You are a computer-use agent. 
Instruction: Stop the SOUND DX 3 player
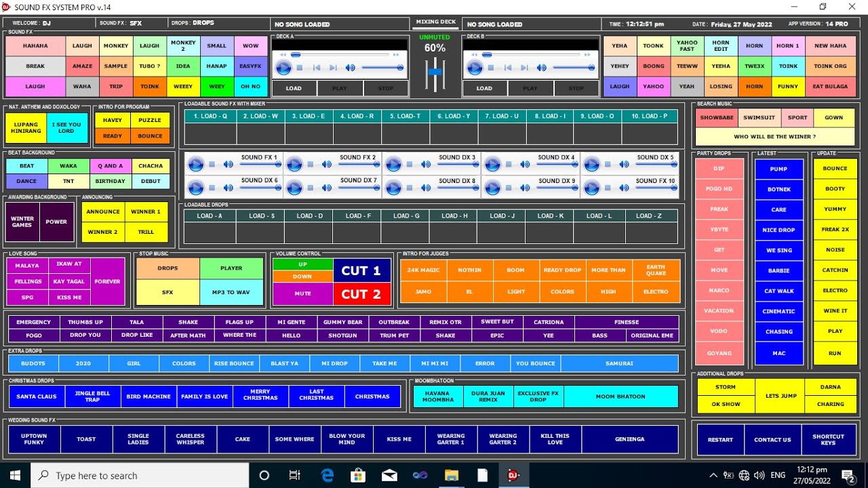[410, 165]
